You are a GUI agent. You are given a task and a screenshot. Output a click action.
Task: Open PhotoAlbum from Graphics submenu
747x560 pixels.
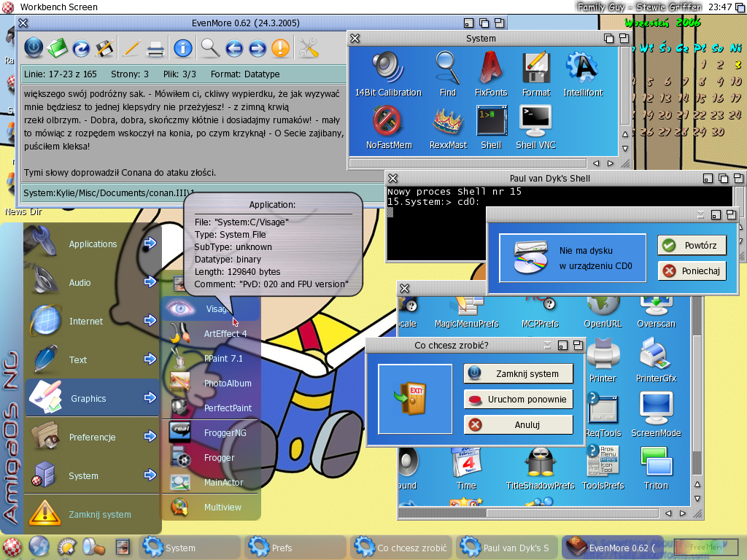211,383
